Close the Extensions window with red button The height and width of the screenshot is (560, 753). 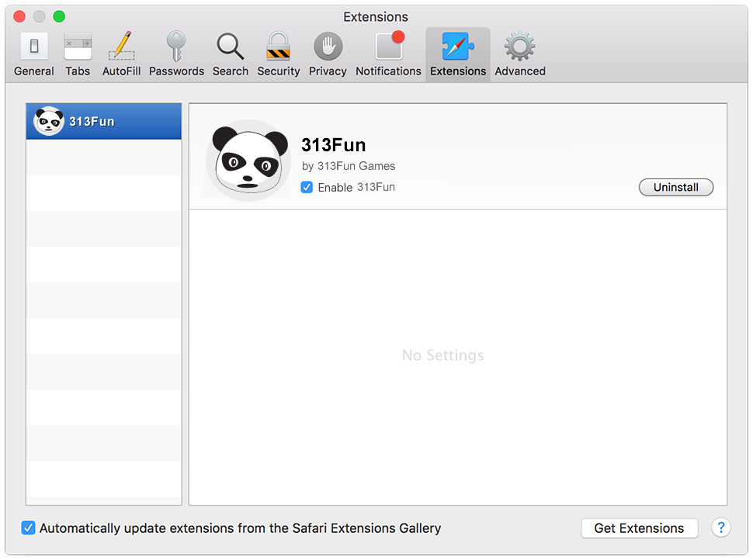pyautogui.click(x=19, y=17)
